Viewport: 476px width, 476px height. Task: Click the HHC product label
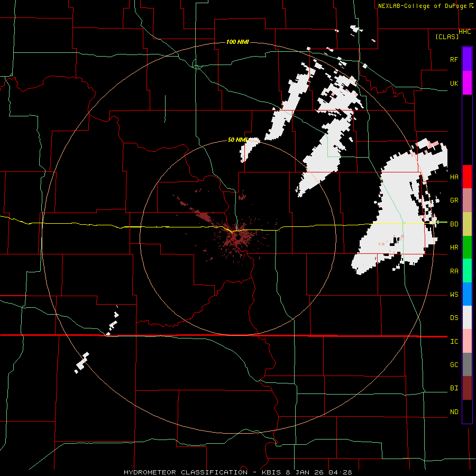tap(465, 32)
